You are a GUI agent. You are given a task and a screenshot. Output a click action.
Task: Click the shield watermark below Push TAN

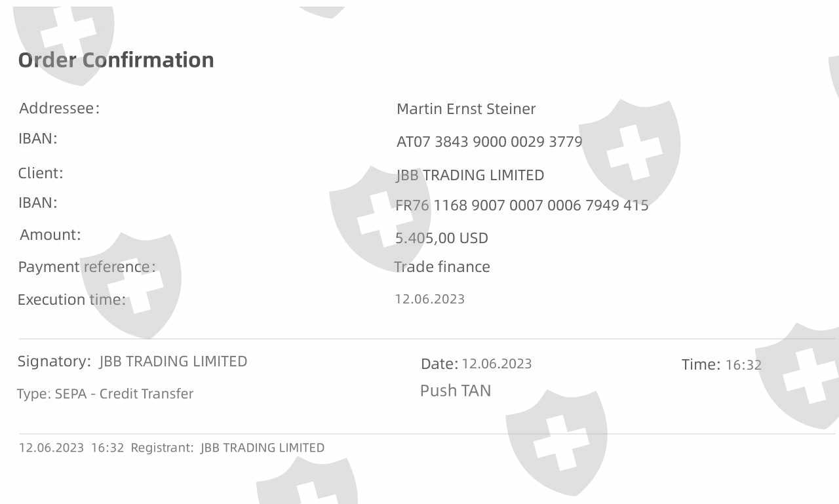click(x=556, y=440)
